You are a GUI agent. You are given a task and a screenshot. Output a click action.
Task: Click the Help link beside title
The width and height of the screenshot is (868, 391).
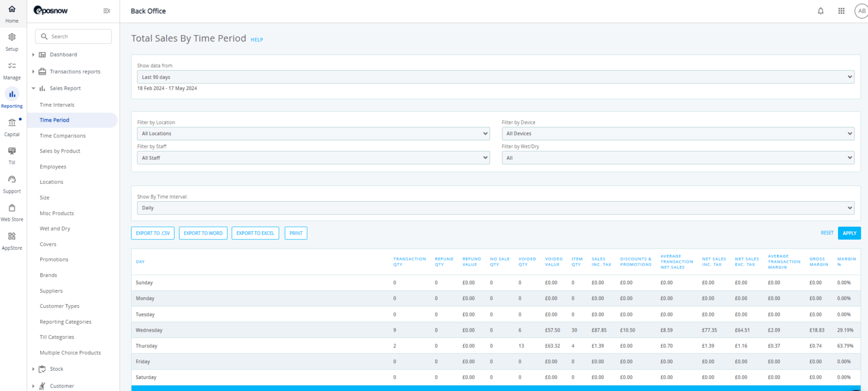point(257,40)
